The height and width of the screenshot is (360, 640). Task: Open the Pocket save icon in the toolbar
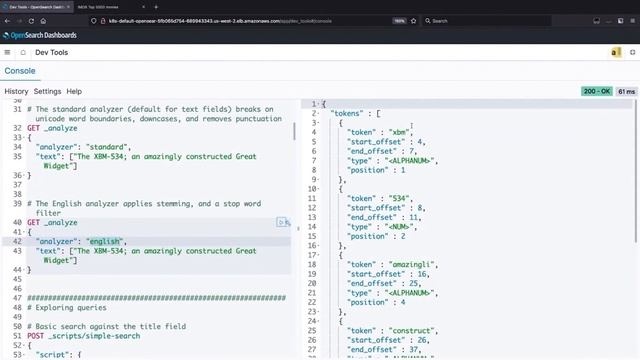point(596,21)
